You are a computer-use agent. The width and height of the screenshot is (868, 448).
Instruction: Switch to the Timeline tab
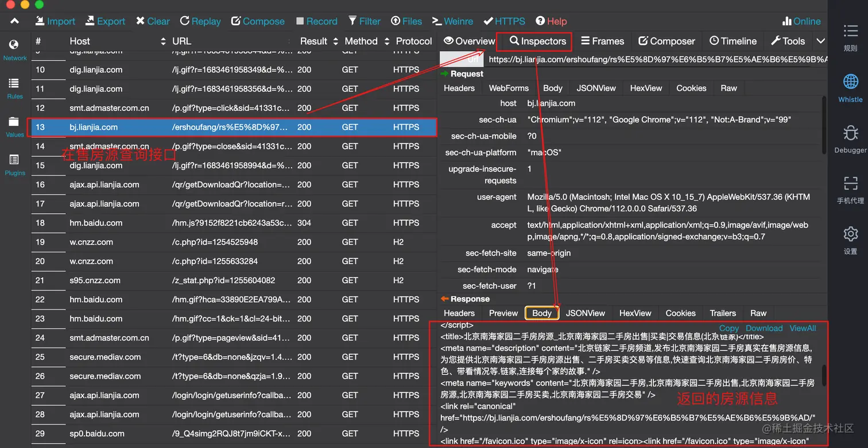tap(733, 41)
